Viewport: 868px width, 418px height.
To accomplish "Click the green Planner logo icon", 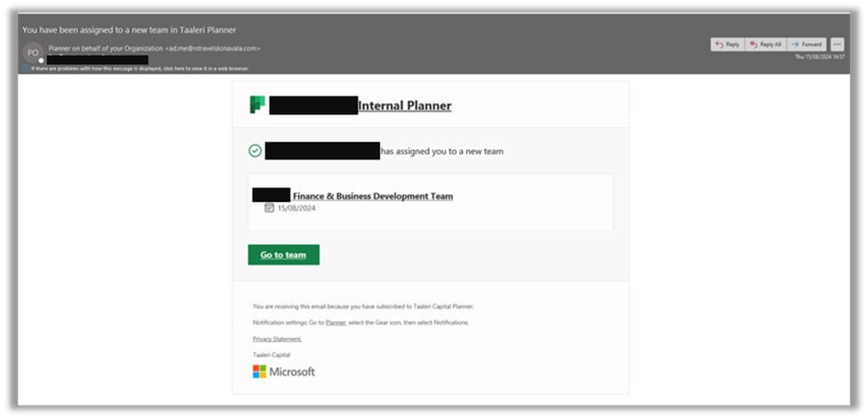I will tap(257, 104).
